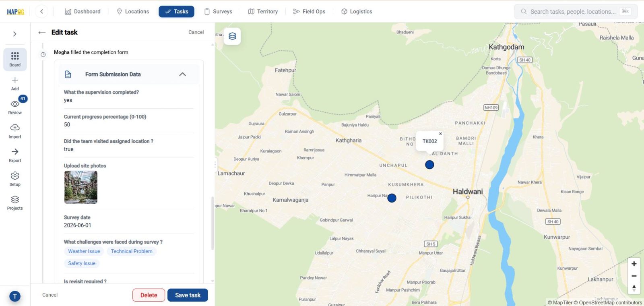Click the progress percentage value 50
This screenshot has height=306, width=644.
[x=67, y=125]
